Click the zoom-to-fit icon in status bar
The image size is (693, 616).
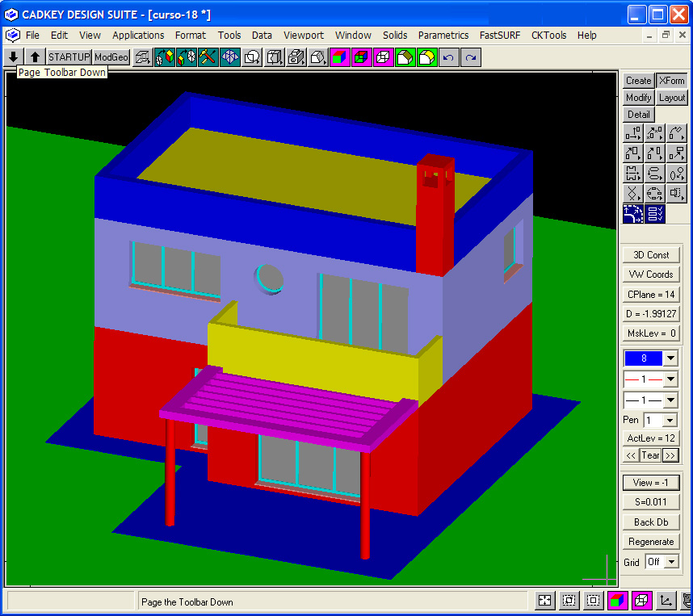[545, 601]
